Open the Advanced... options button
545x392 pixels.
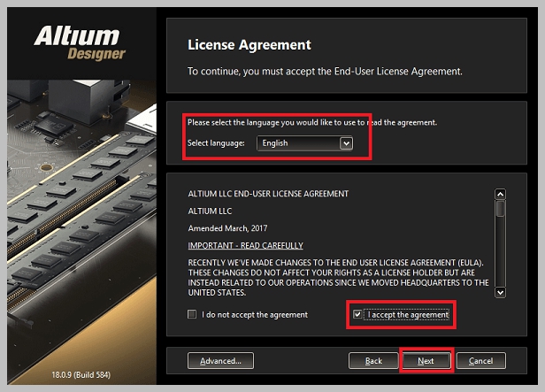point(220,361)
